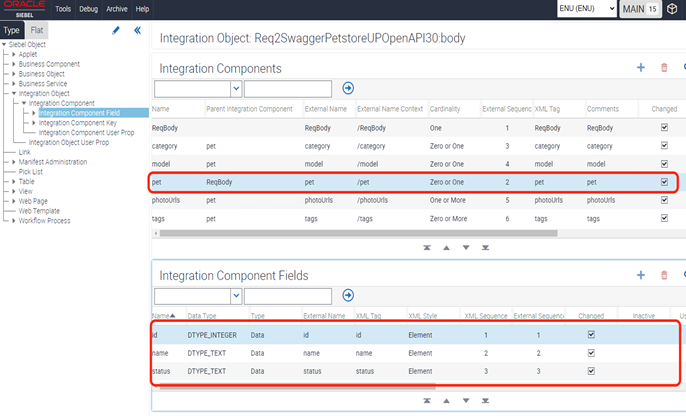Toggle Changed checkbox for status field

point(591,371)
